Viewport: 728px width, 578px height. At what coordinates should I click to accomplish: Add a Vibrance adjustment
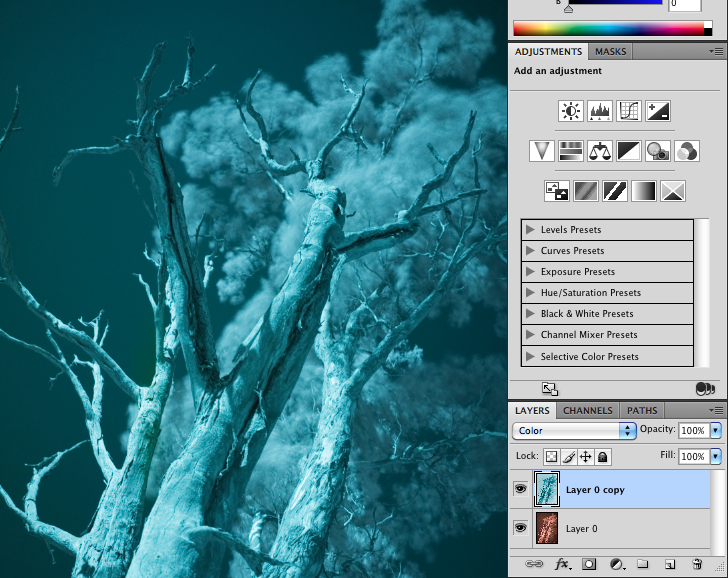pos(542,151)
